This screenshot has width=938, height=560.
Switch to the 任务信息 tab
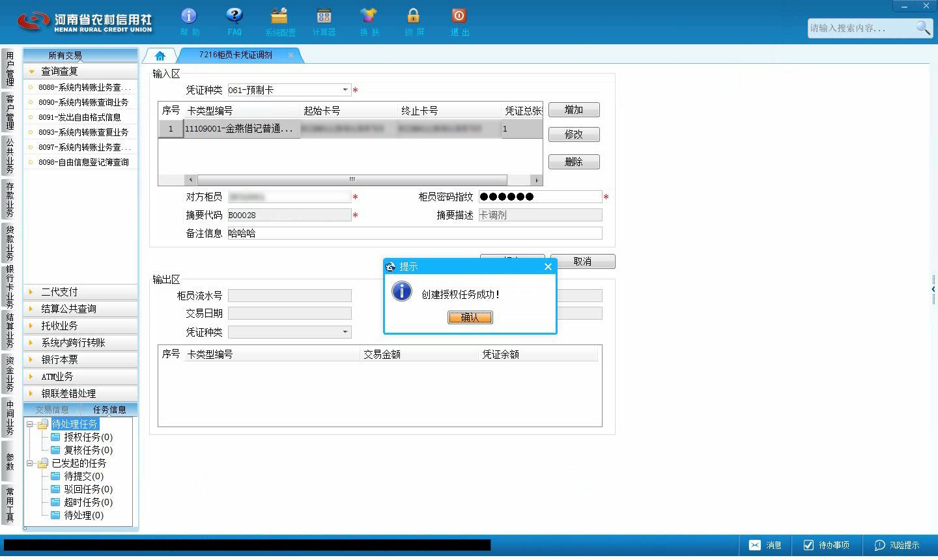coord(109,410)
